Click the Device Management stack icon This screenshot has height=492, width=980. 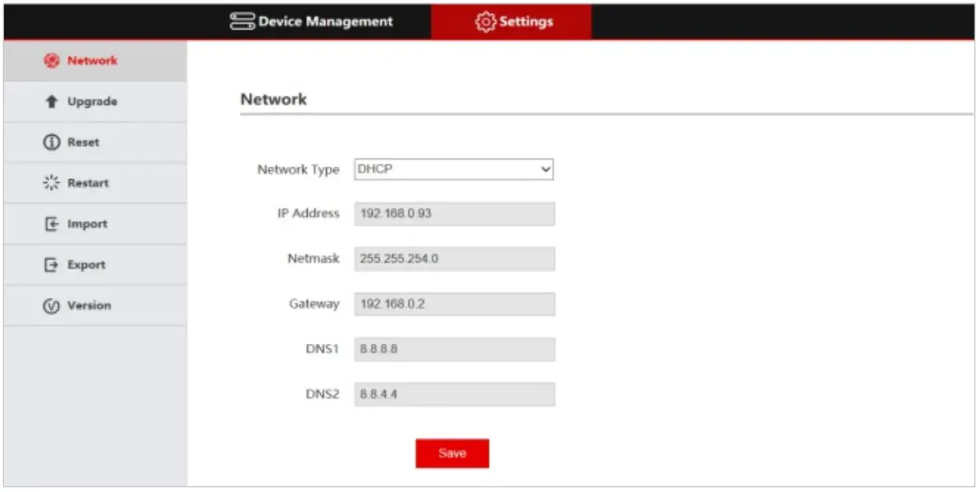tap(242, 21)
